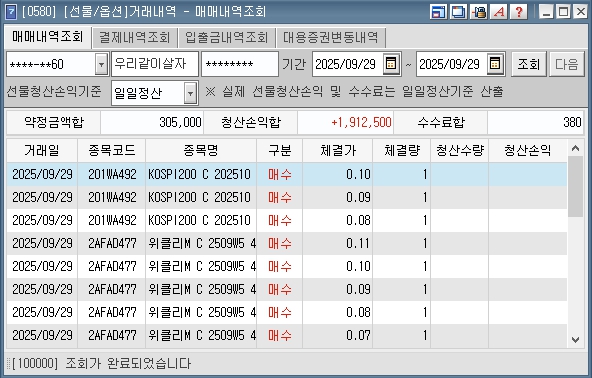592x378 pixels.
Task: Click the window menu icon in title bar
Action: pyautogui.click(x=11, y=12)
